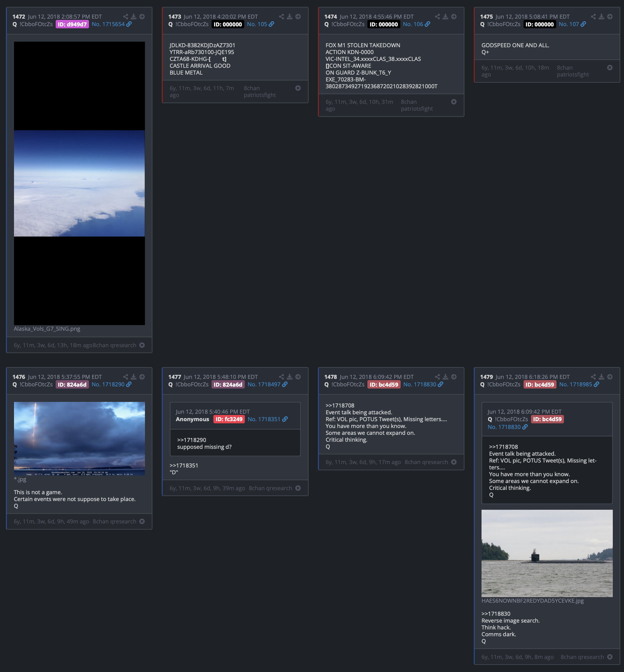Click the >>1718830 reply reference in post 1479
624x672 pixels.
click(496, 614)
